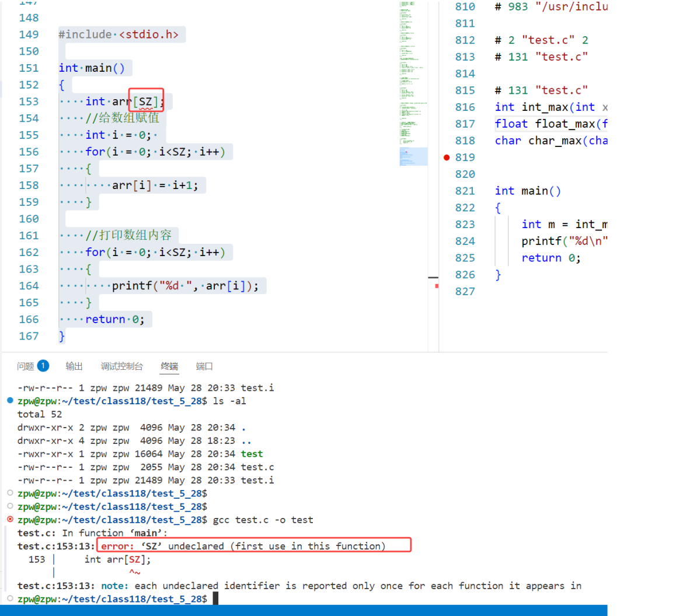
Task: Click the arr[i] = i+1; statement
Action: click(155, 185)
